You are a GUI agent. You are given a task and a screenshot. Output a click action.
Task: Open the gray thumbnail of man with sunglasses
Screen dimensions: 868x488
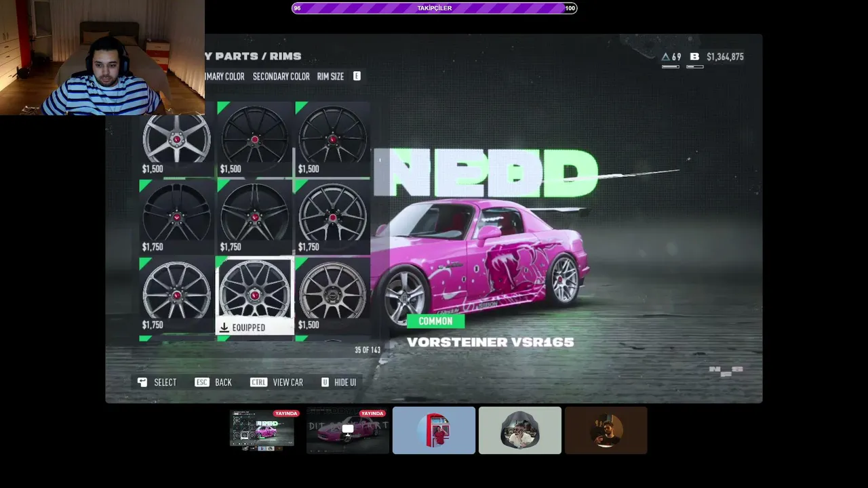click(x=520, y=430)
